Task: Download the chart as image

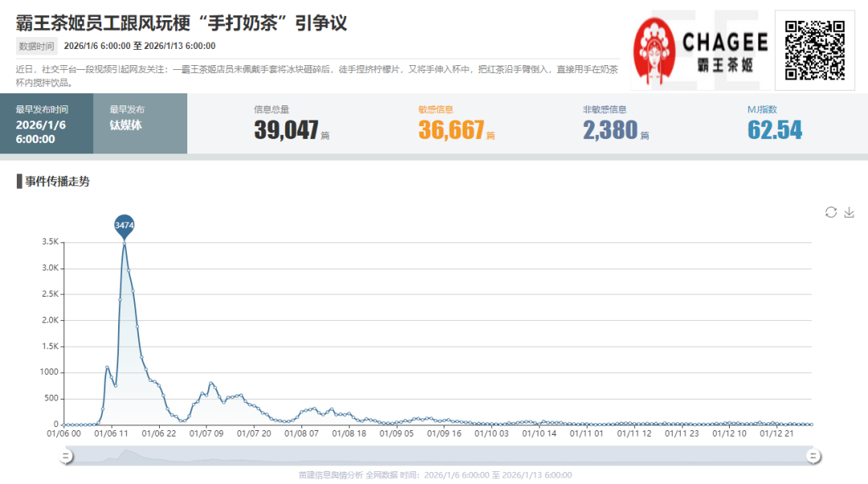Action: (x=850, y=212)
